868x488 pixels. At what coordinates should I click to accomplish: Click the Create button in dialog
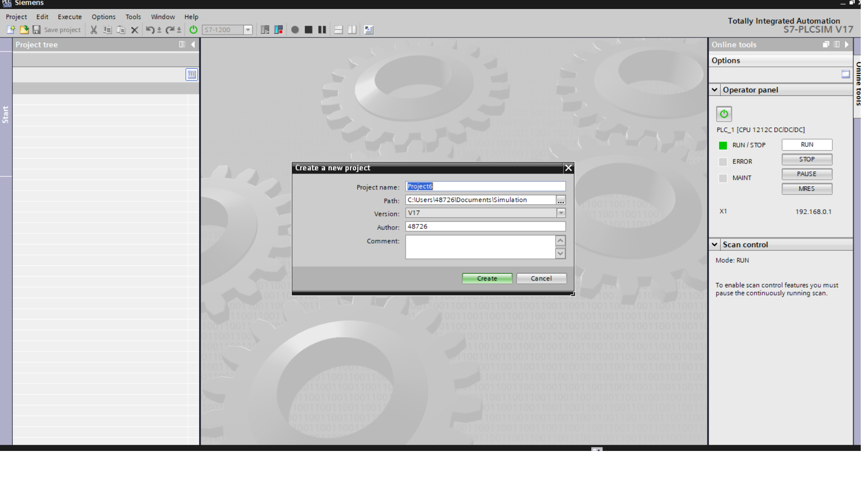(x=487, y=278)
